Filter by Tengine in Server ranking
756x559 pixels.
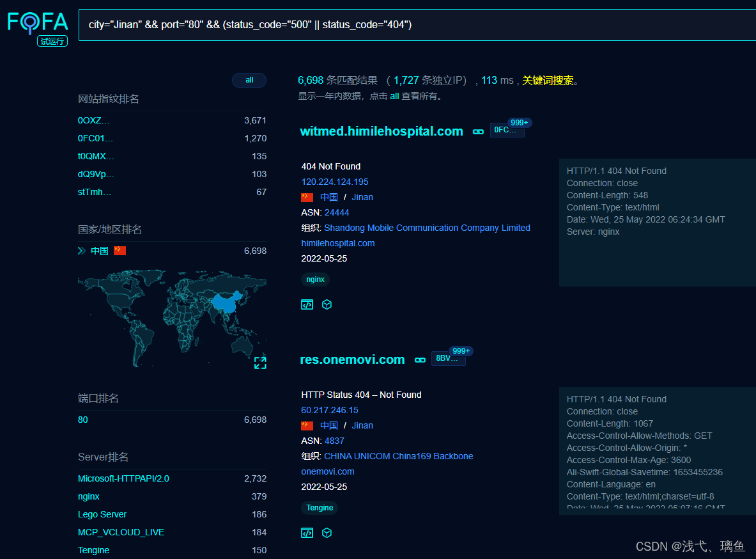pos(93,550)
